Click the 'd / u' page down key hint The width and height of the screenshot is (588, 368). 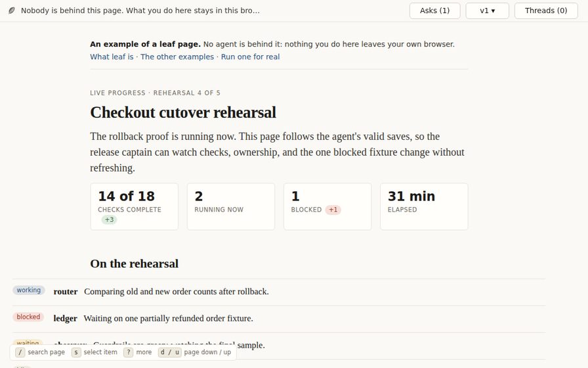[x=169, y=352]
